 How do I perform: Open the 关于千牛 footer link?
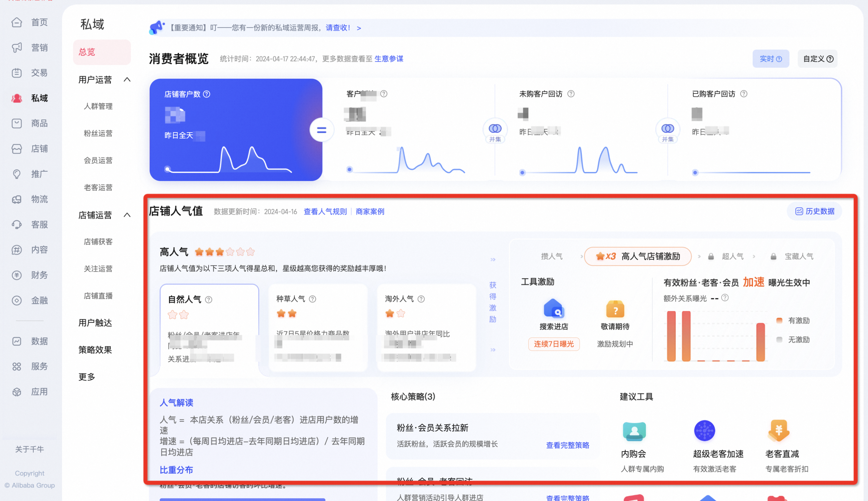pyautogui.click(x=30, y=450)
